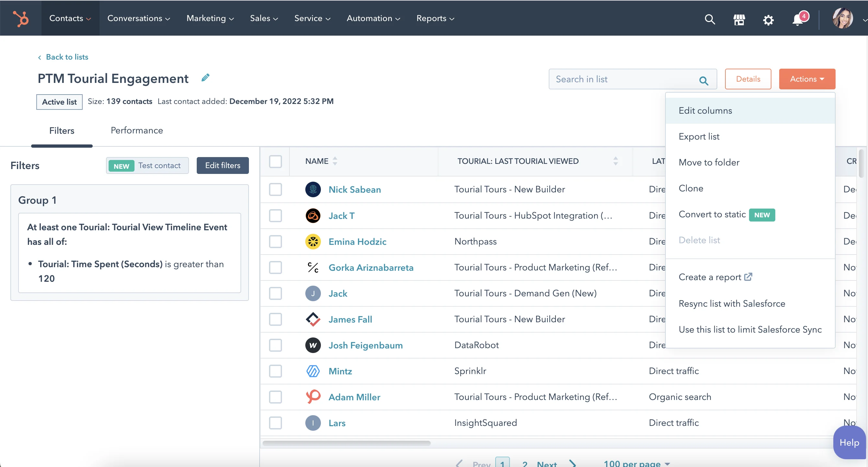The image size is (868, 467).
Task: Click James Fall's diamond logo avatar
Action: 313,319
